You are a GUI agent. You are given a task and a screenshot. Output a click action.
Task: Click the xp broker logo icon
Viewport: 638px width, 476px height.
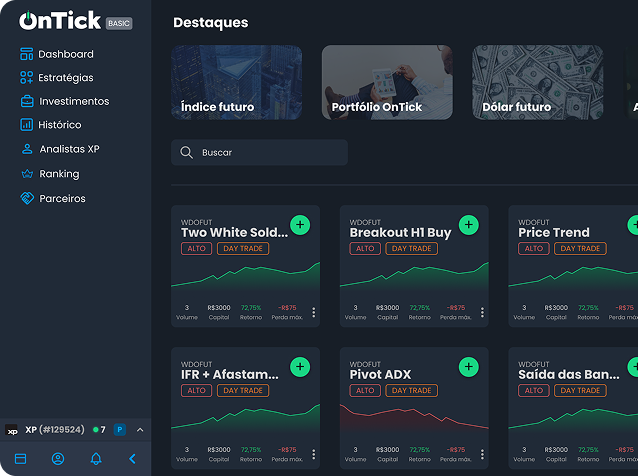[11, 430]
